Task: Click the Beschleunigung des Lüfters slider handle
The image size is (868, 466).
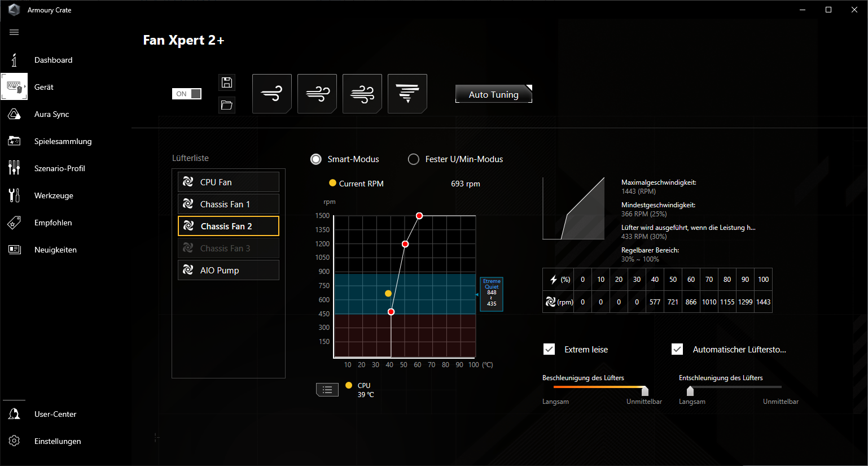Action: coord(645,391)
